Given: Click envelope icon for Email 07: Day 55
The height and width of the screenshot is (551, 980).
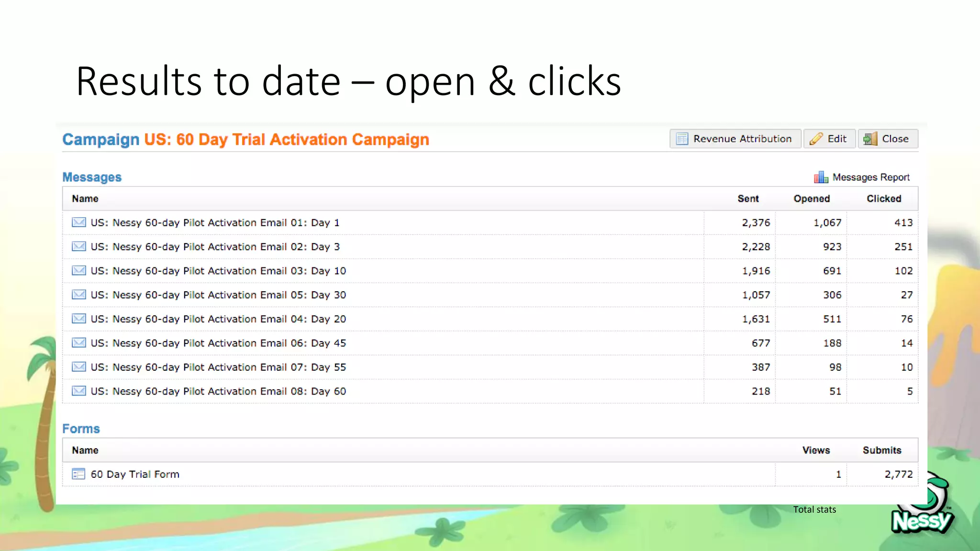Looking at the screenshot, I should 79,367.
